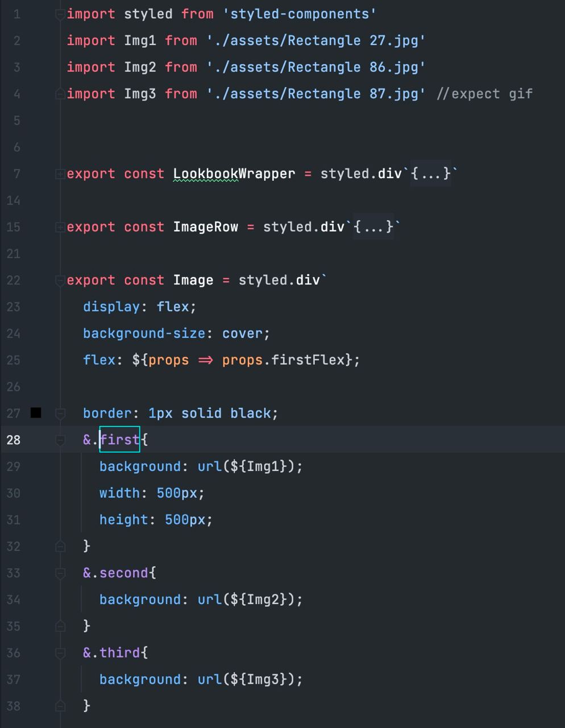
Task: Collapse the imports fold marker on line 1
Action: point(60,15)
